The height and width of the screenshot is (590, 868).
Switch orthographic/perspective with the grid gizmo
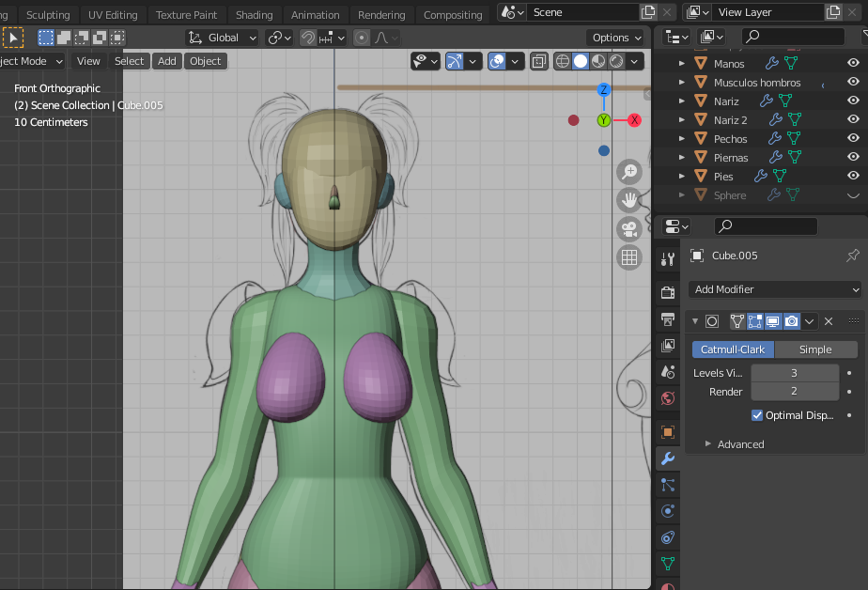[629, 257]
